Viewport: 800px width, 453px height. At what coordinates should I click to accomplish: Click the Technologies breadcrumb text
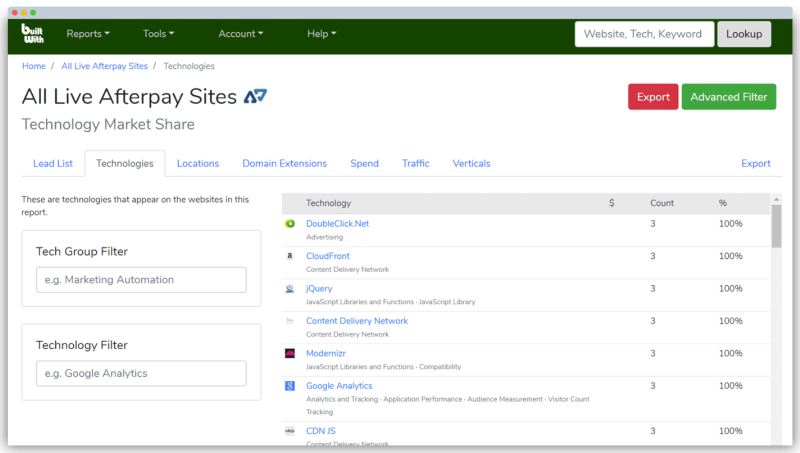[189, 66]
